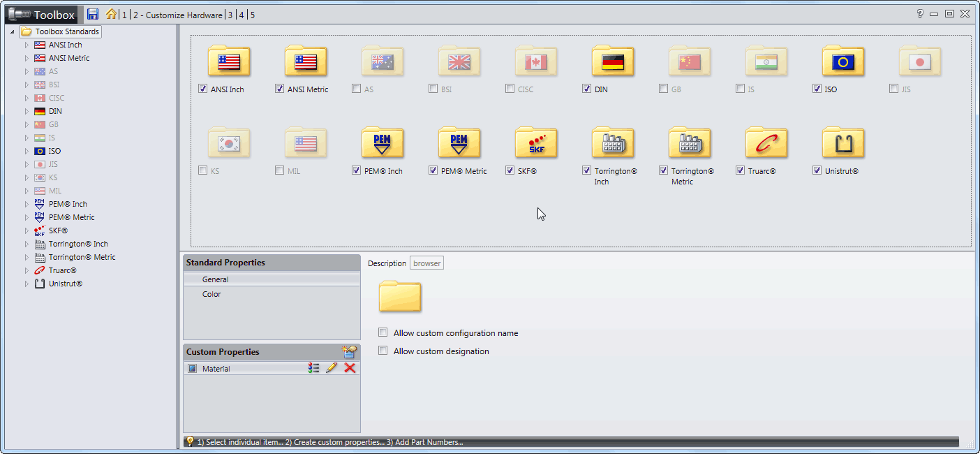Viewport: 980px width, 454px height.
Task: Edit Material property with pencil icon
Action: click(332, 368)
